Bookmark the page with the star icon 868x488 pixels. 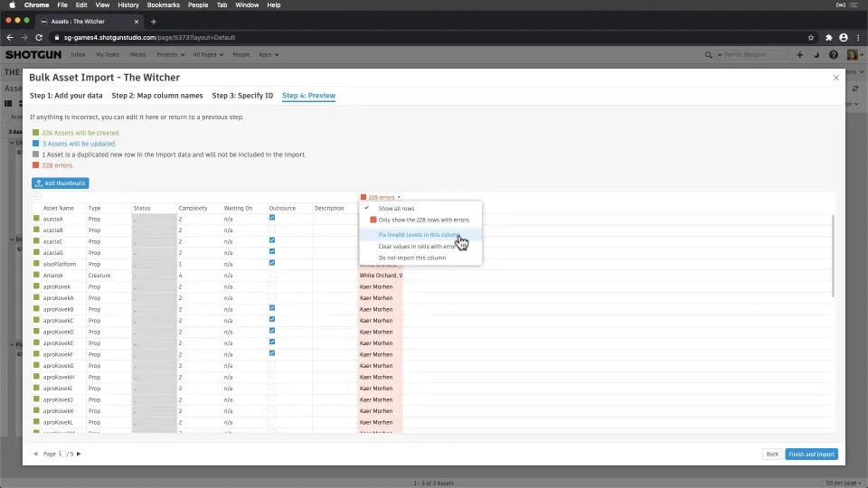pos(811,38)
